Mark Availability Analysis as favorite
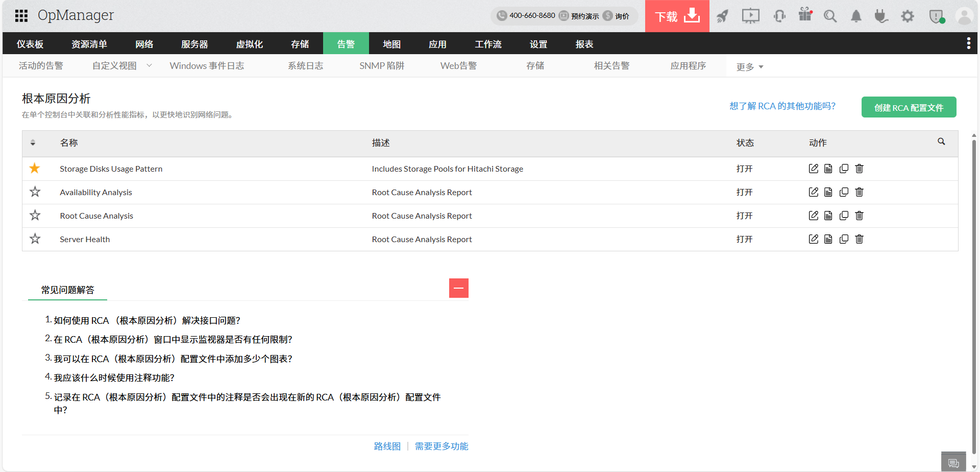 point(34,192)
